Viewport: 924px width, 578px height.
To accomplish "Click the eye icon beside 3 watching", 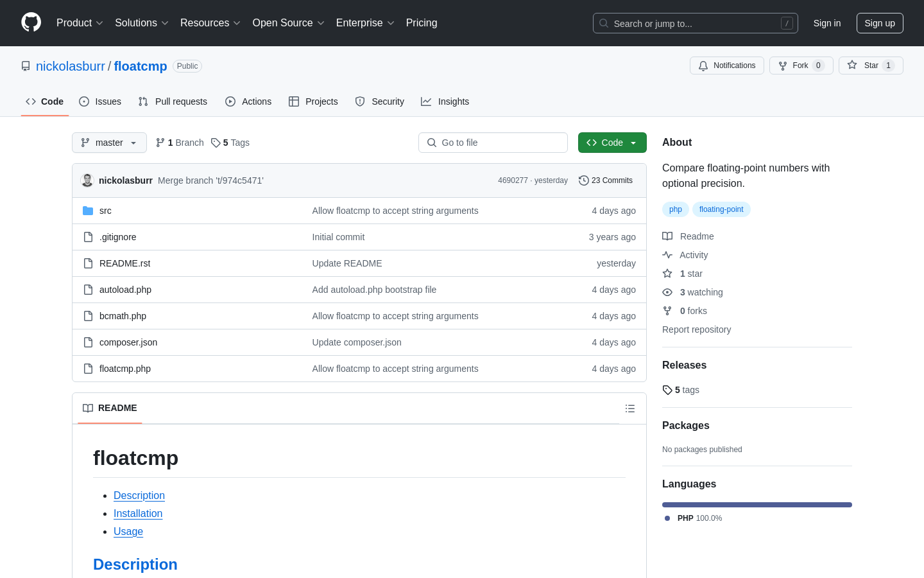I will pyautogui.click(x=667, y=292).
